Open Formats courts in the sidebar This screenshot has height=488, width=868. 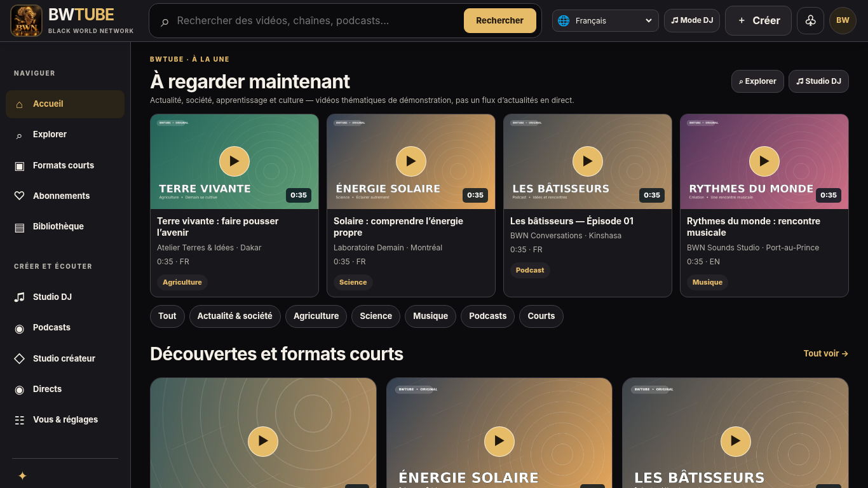click(x=65, y=165)
